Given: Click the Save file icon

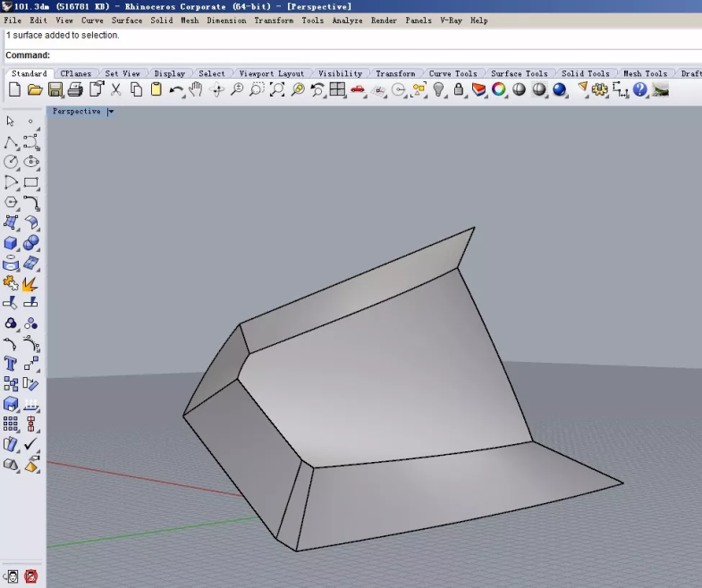Looking at the screenshot, I should point(55,89).
